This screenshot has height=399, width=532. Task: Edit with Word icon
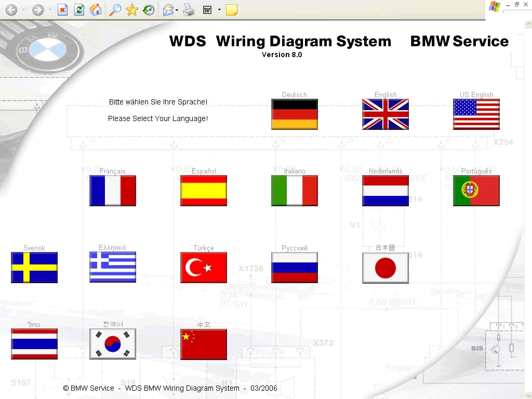coord(207,10)
